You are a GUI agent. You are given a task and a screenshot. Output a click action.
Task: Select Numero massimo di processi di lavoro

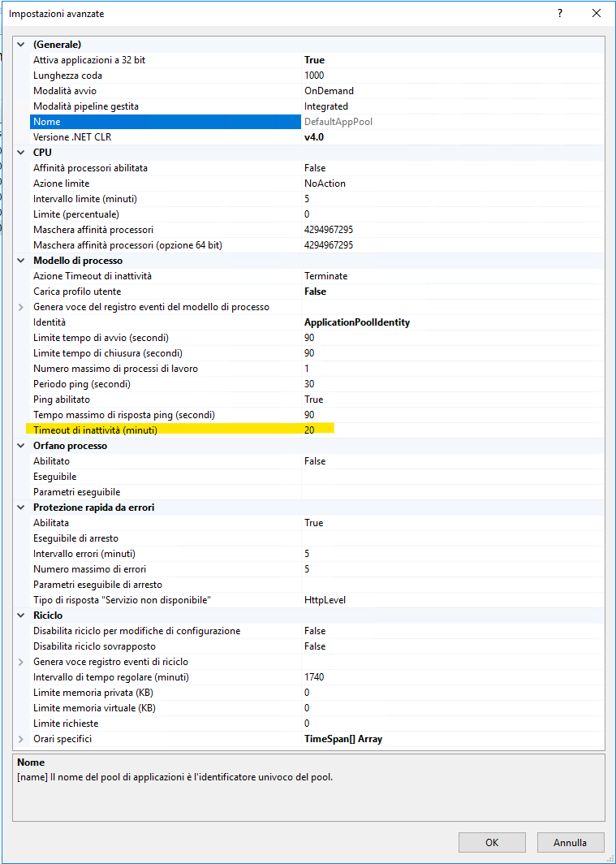(316, 369)
